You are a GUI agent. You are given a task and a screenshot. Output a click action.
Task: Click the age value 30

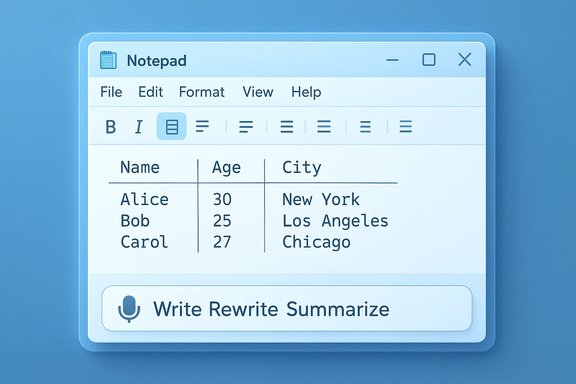tap(222, 200)
